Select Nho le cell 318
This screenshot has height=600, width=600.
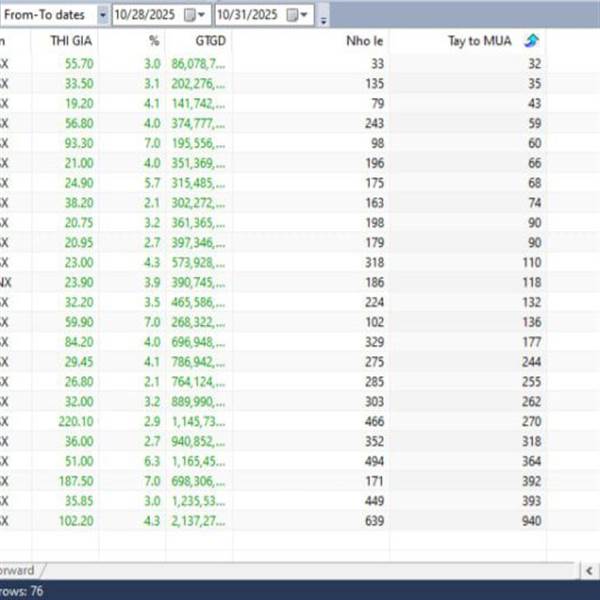point(374,263)
